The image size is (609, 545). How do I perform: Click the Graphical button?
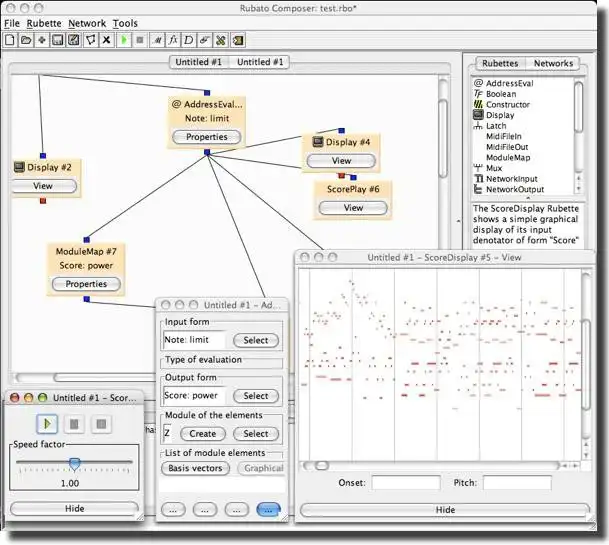[x=263, y=468]
